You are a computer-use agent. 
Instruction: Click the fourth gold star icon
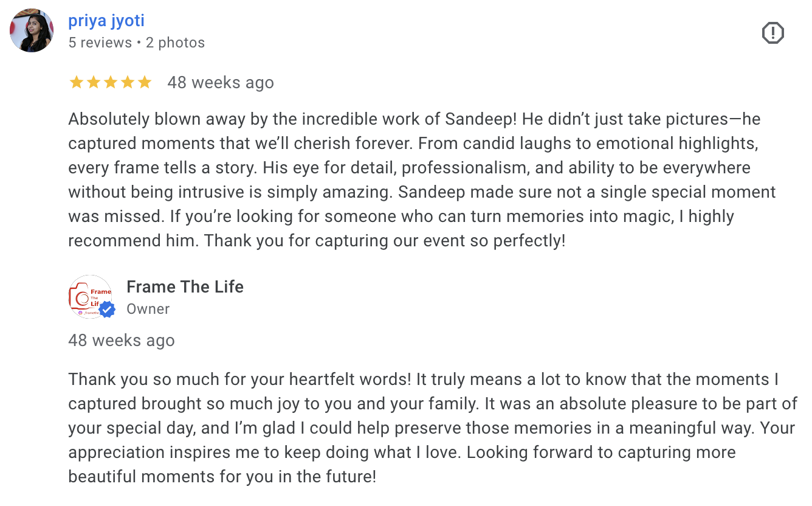128,82
